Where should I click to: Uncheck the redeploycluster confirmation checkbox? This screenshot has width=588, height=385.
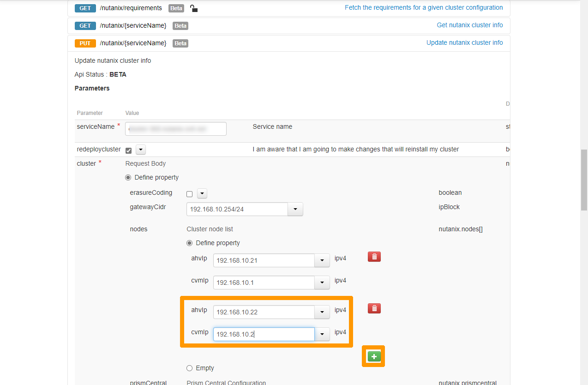129,150
